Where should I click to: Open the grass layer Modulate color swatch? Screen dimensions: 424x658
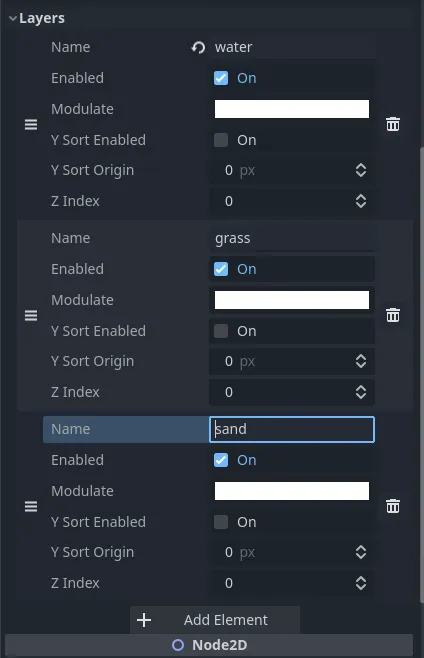292,300
